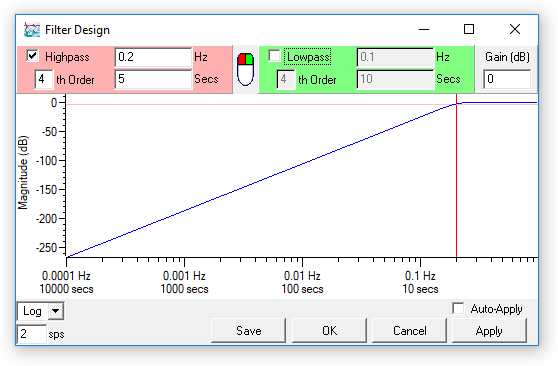Minimize the Filter Design window
The height and width of the screenshot is (366, 558).
pyautogui.click(x=424, y=29)
